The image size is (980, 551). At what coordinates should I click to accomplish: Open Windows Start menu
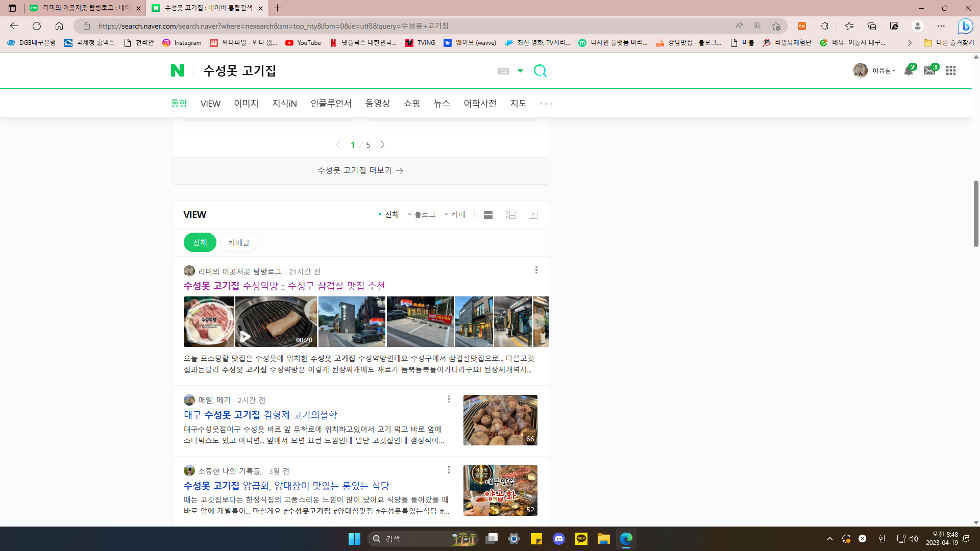click(354, 539)
